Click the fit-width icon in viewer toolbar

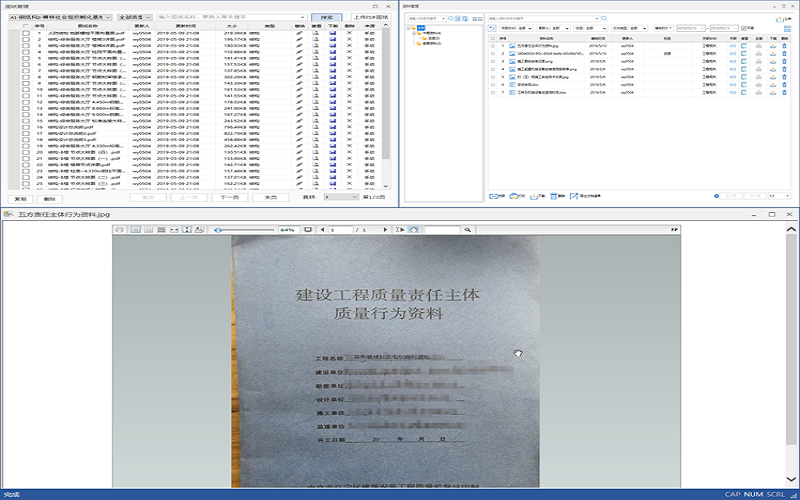(174, 230)
